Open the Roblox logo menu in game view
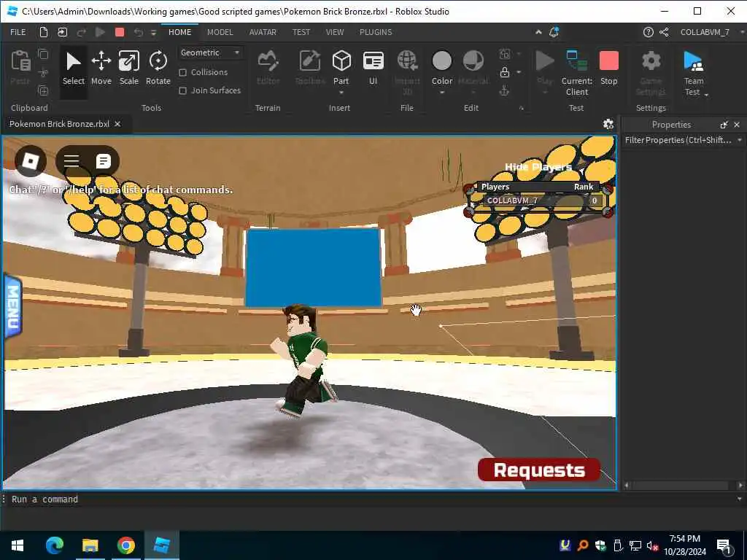Screen dimensions: 747x560 click(x=31, y=161)
